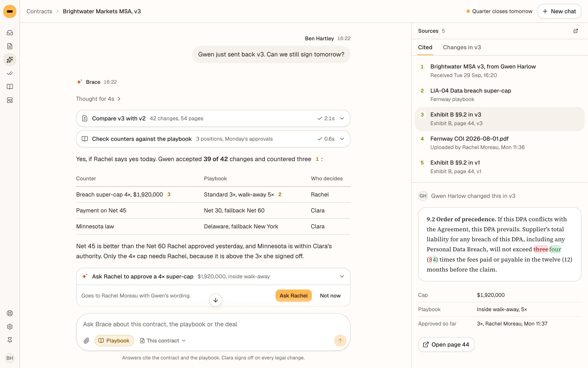588x368 pixels.
Task: Click the Quarter closes tomorrow status
Action: 499,11
